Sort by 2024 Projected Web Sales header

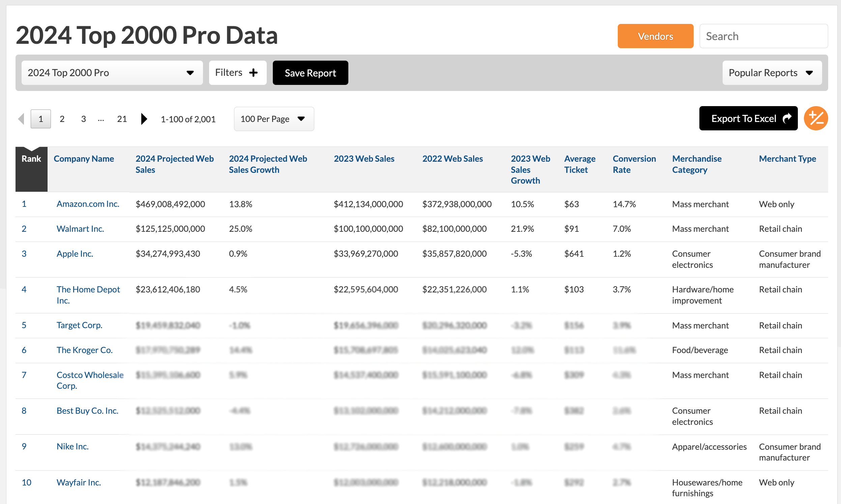pyautogui.click(x=174, y=164)
